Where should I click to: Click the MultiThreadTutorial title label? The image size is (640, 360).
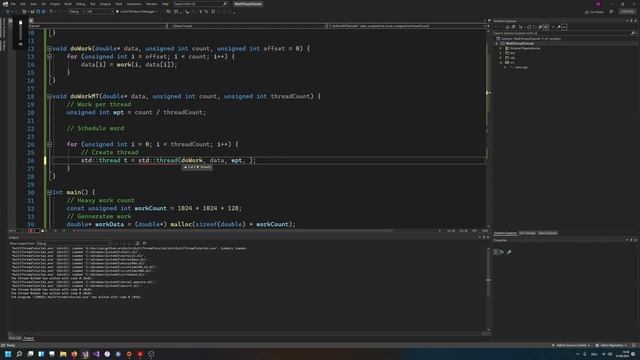(248, 4)
